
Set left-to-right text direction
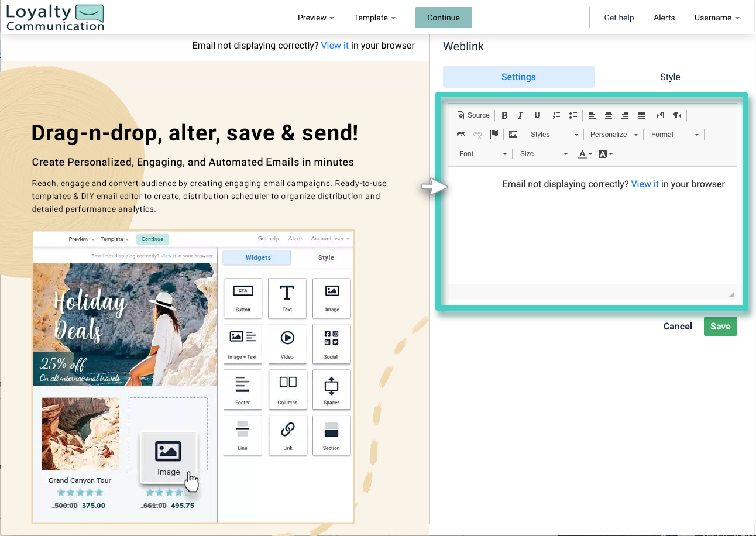660,115
